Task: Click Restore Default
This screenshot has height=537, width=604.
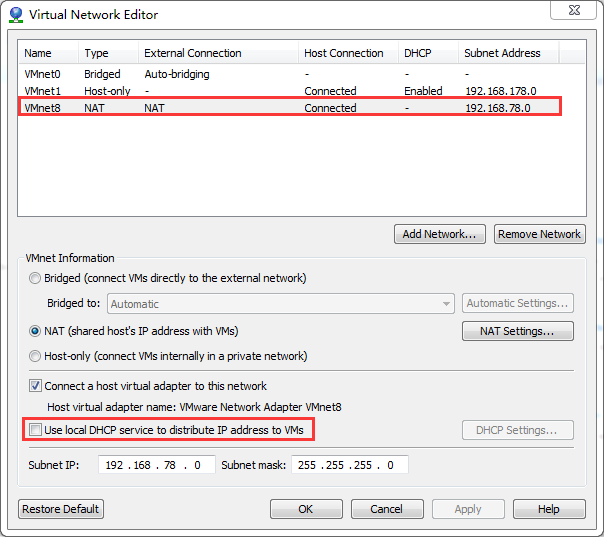Action: pos(61,509)
